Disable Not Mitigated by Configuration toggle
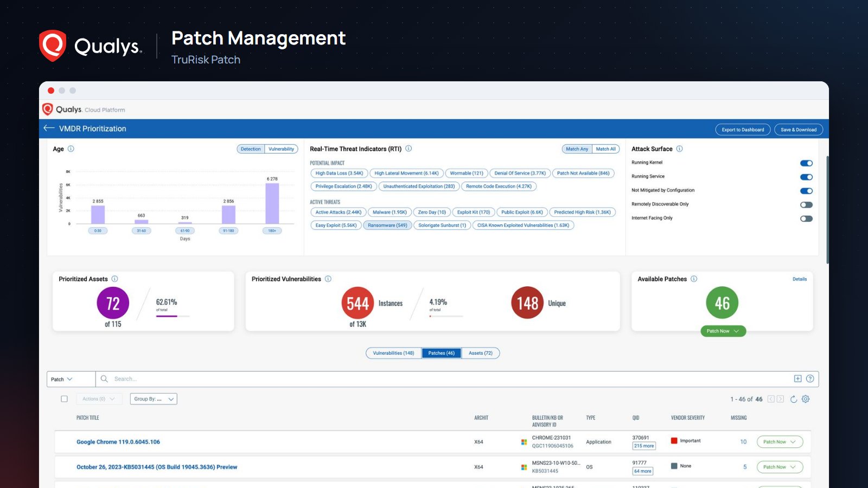 [x=806, y=191]
